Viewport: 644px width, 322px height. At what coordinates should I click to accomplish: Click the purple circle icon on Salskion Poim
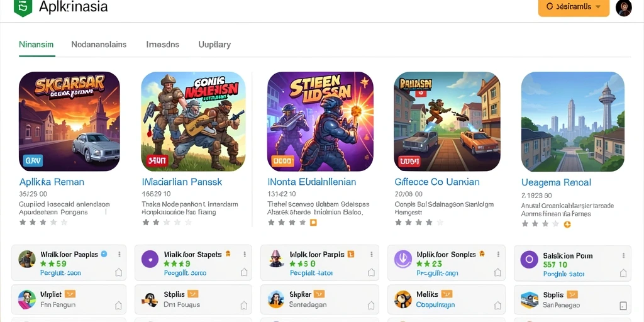pyautogui.click(x=529, y=260)
